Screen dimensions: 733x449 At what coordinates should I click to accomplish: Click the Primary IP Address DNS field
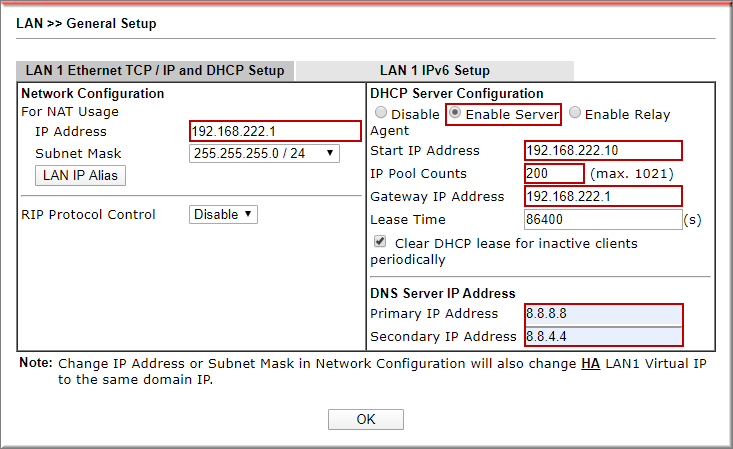coord(604,314)
